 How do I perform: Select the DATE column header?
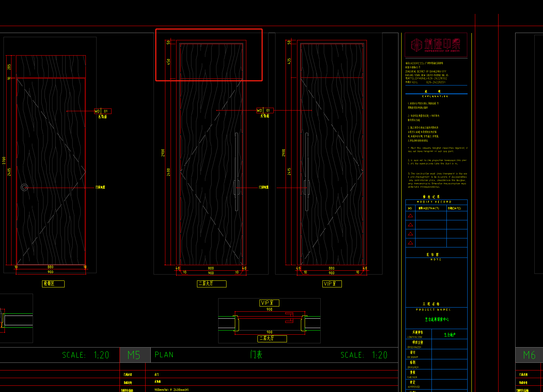click(x=454, y=209)
